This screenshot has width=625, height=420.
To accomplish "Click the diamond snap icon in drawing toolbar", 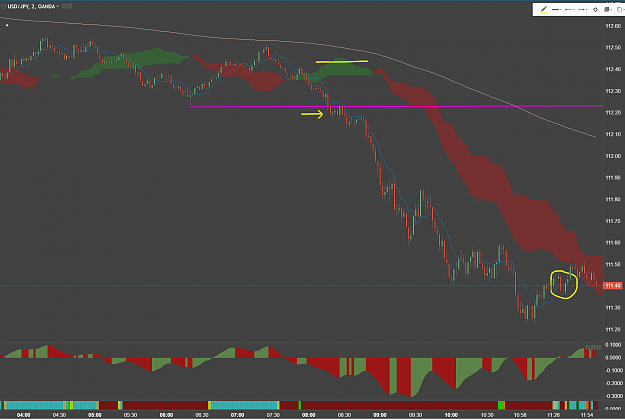I will tap(596, 10).
